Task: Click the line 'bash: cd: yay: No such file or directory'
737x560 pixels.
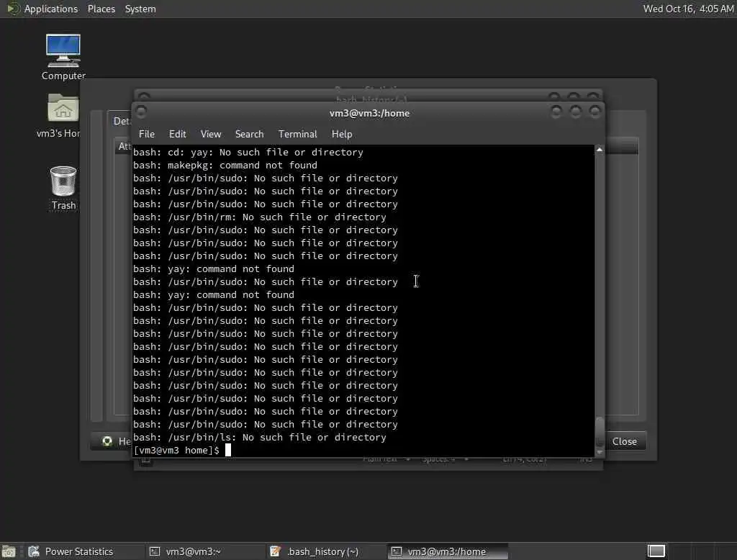Action: pyautogui.click(x=248, y=153)
